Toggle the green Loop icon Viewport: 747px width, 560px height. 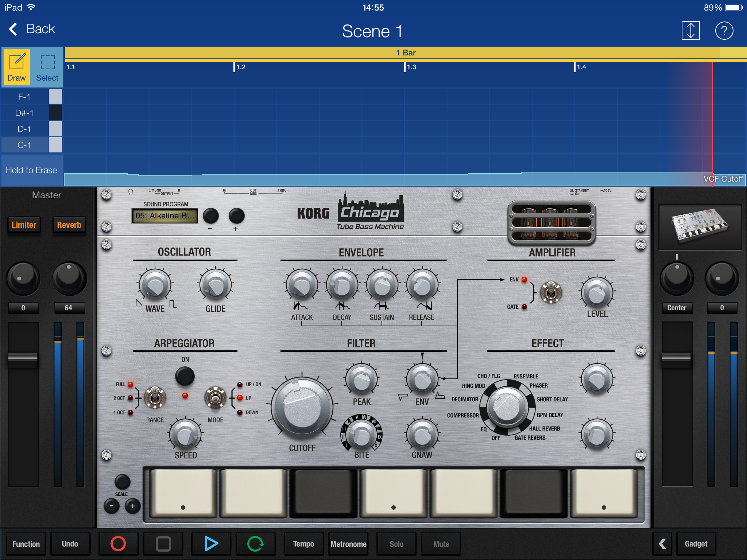tap(255, 543)
